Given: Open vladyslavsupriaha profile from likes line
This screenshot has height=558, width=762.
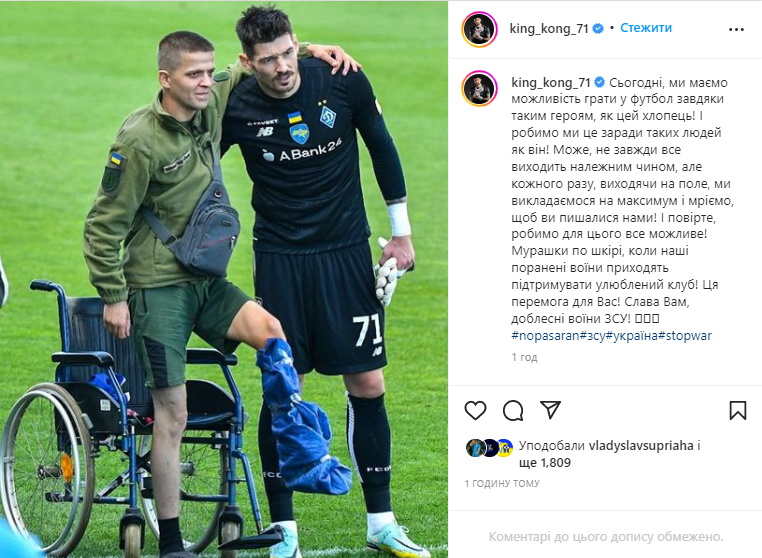Looking at the screenshot, I should [x=641, y=445].
